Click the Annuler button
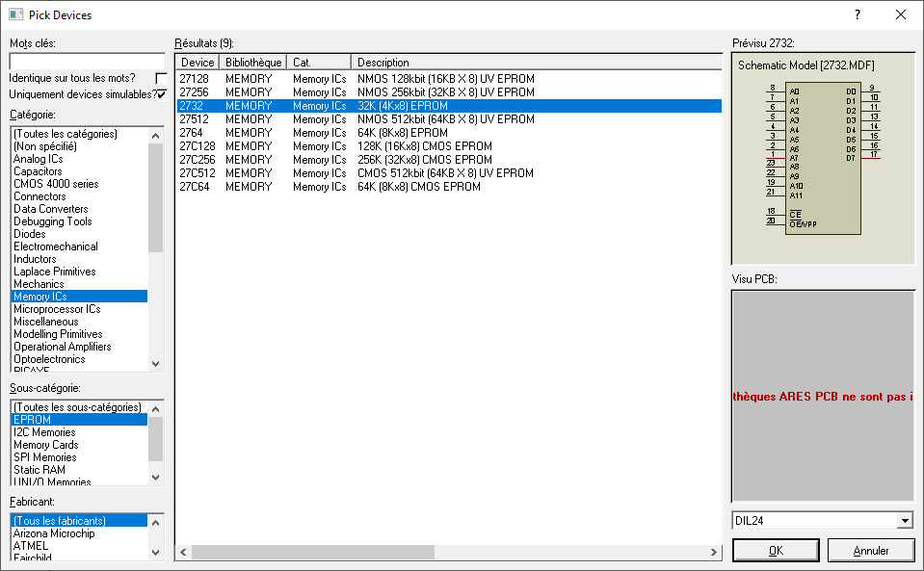924x571 pixels. 870,551
